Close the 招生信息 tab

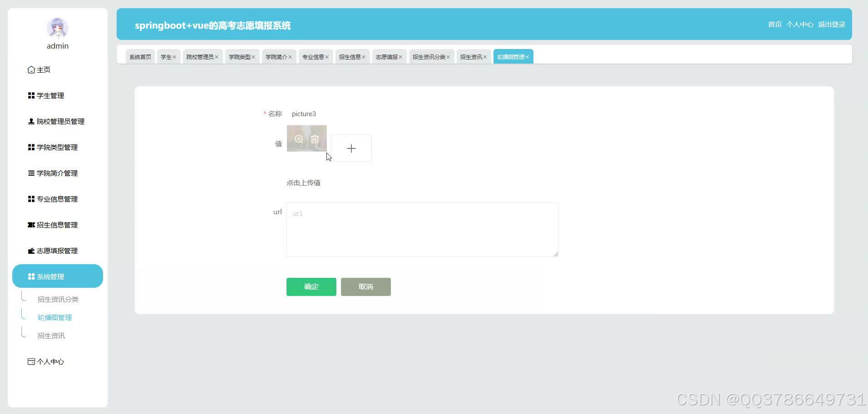(x=364, y=57)
